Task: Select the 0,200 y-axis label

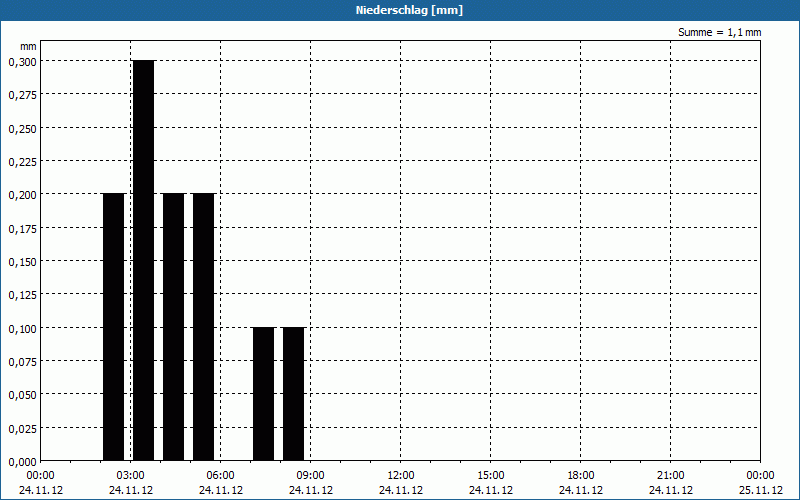Action: [x=21, y=194]
